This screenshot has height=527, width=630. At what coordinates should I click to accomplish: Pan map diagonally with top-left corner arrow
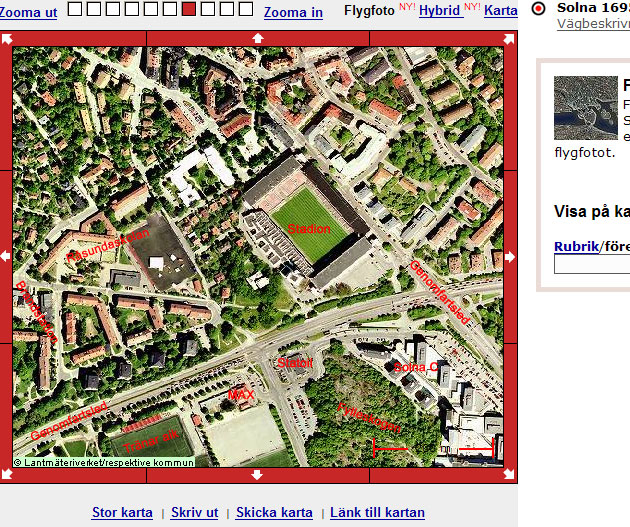tap(7, 39)
